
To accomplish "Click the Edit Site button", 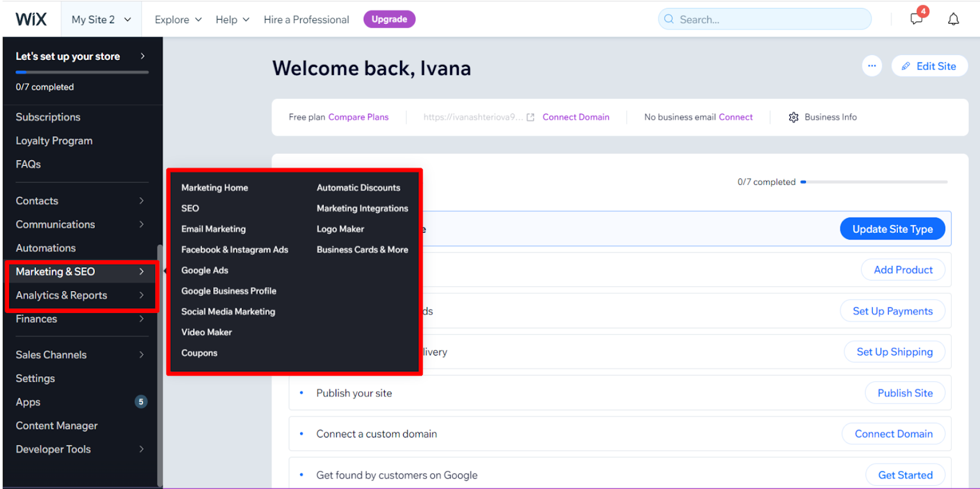I will point(929,66).
